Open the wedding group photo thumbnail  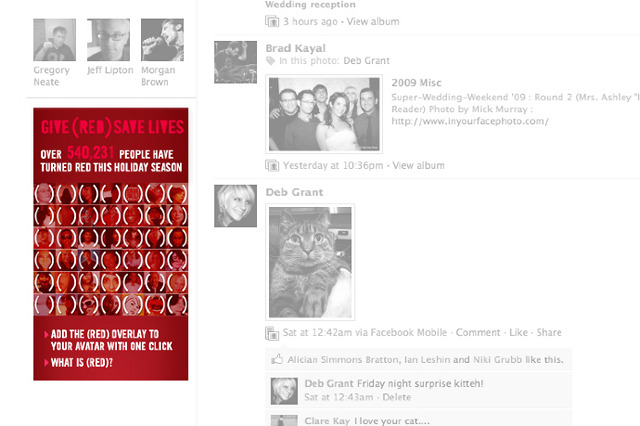(324, 114)
